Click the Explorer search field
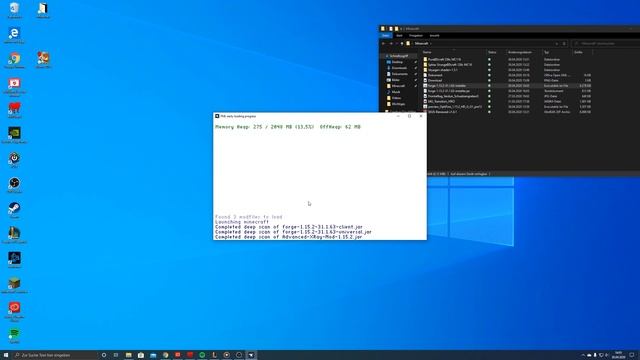The image size is (640, 360). pos(606,43)
